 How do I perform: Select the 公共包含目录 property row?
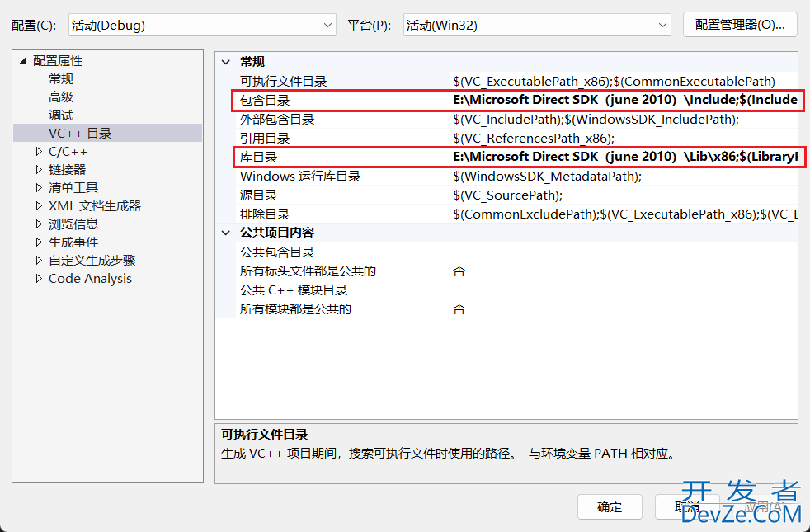[516, 252]
